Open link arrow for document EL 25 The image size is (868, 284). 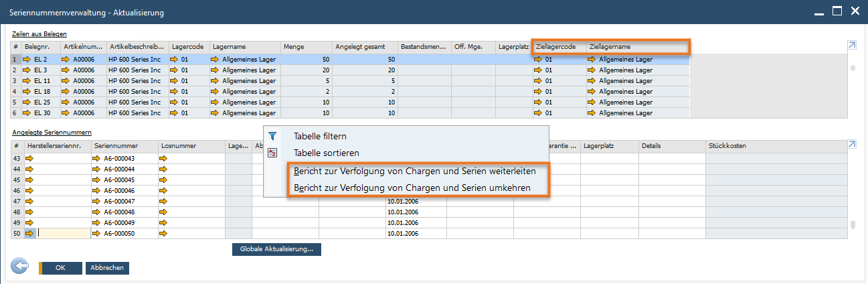point(27,102)
